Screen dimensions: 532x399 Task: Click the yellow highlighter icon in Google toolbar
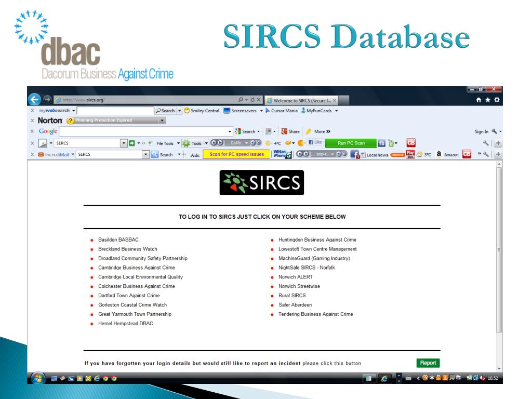(308, 131)
